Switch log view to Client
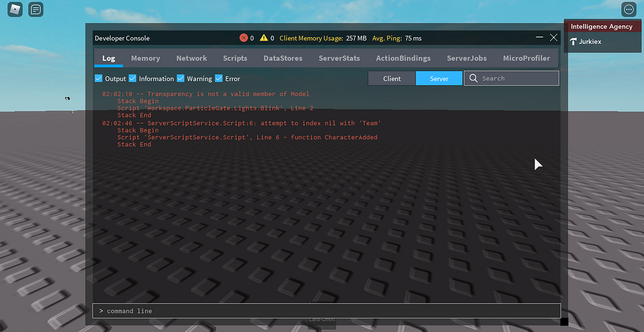Viewport: 644px width, 332px height. (392, 78)
